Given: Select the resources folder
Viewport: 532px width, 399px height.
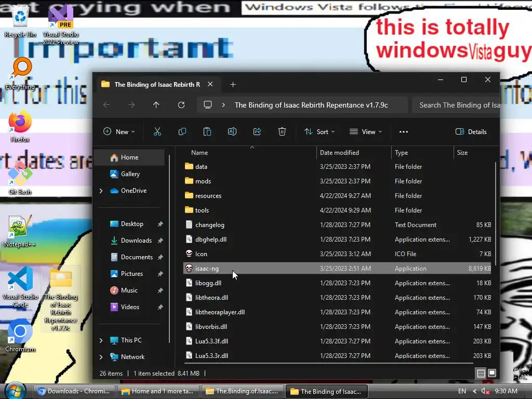Looking at the screenshot, I should 337,196.
